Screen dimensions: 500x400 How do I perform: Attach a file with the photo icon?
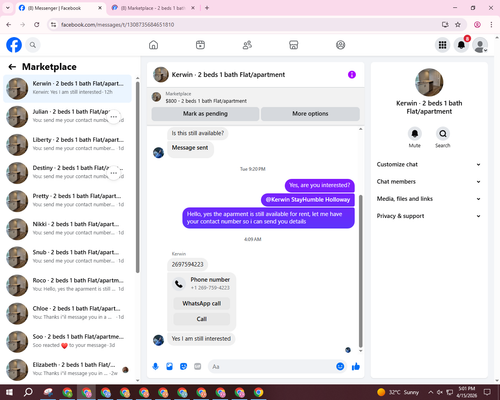click(169, 367)
